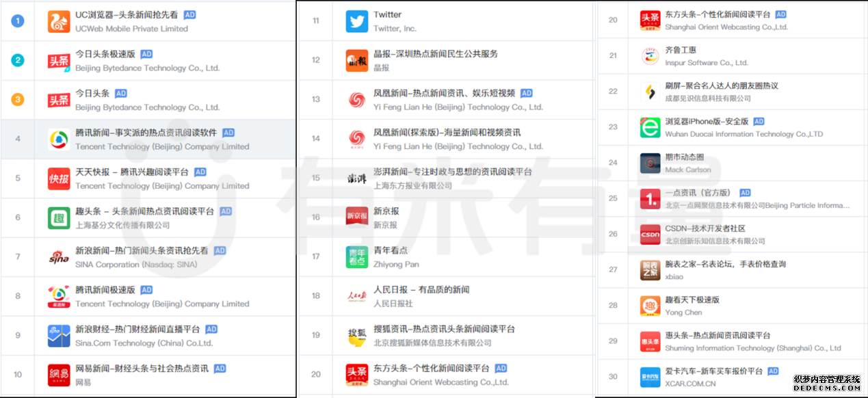
Task: Click developer name Inspur Software Co., Ltd.
Action: [x=707, y=63]
